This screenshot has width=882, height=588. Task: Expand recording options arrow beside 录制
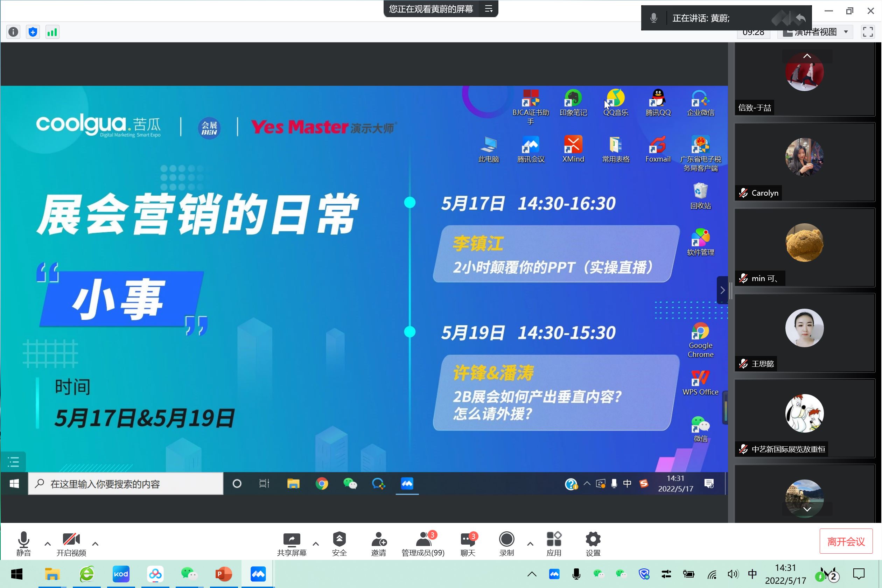point(530,543)
